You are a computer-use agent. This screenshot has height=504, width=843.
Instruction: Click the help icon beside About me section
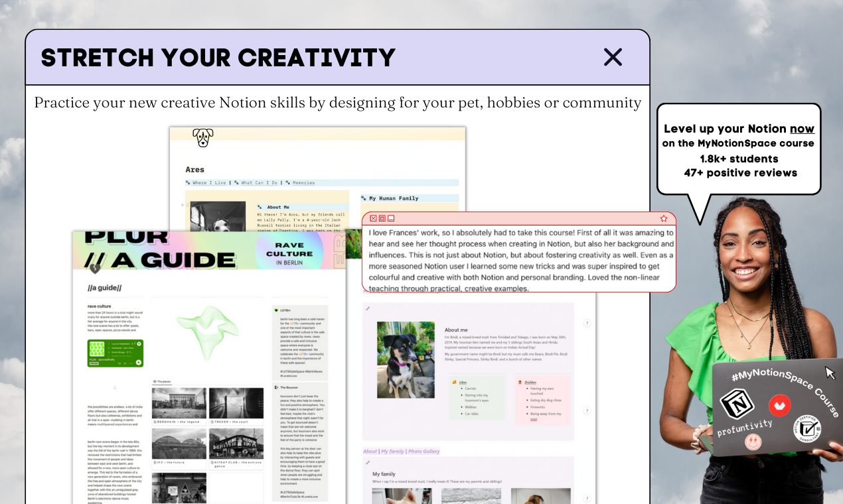point(587,323)
